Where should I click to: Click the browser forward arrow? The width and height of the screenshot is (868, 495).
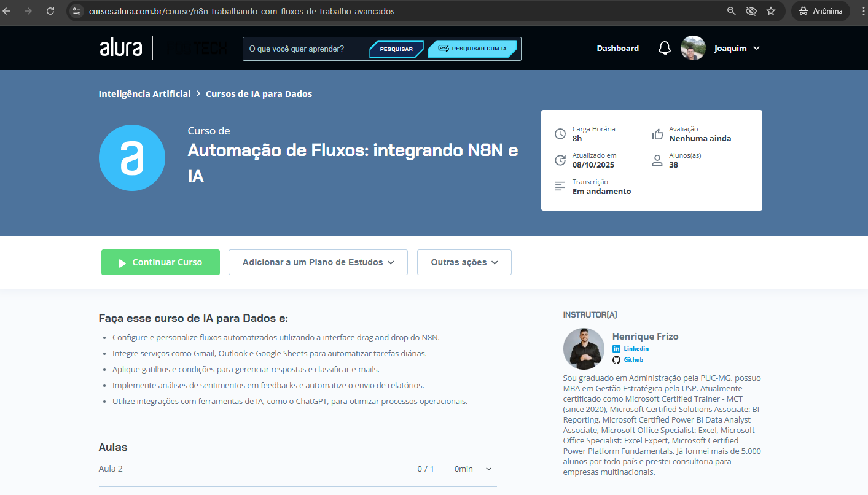[28, 11]
